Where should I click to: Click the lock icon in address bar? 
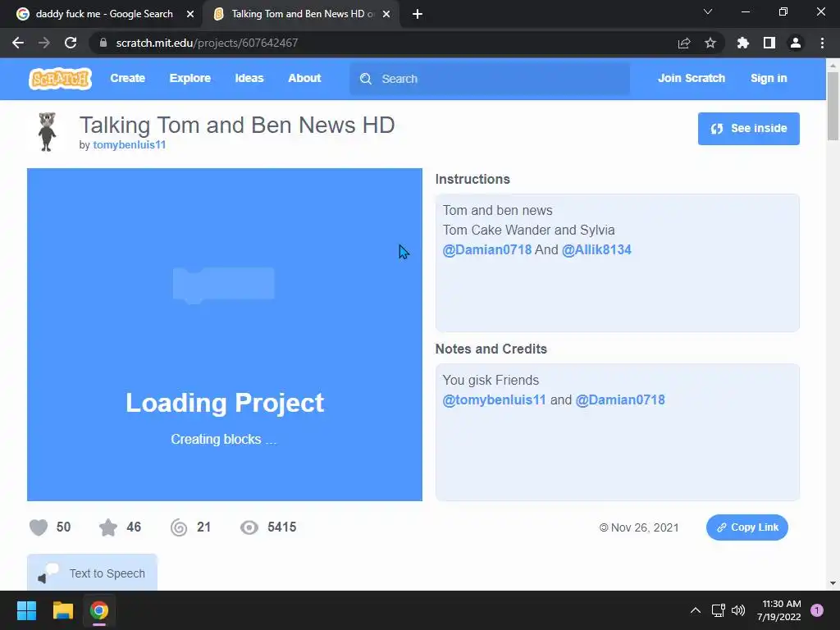click(103, 43)
